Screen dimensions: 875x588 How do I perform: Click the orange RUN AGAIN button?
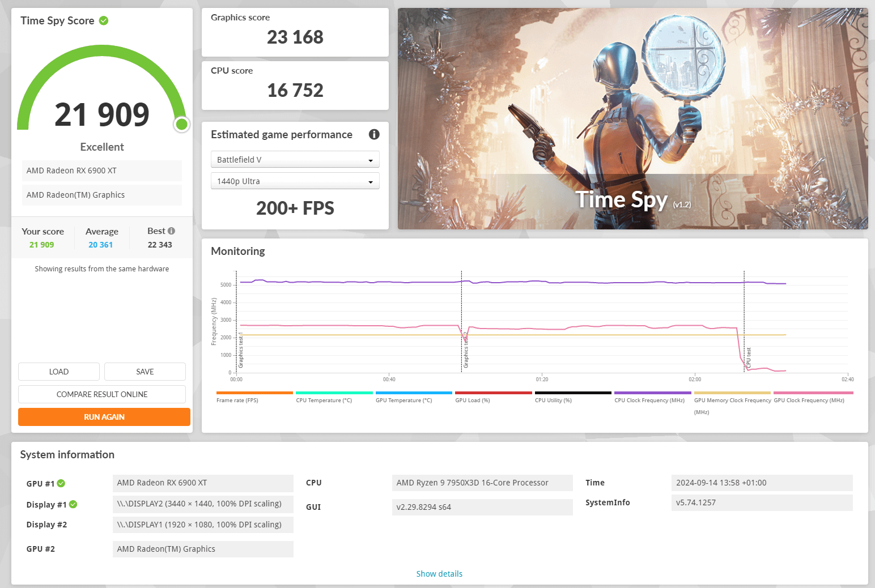coord(104,417)
